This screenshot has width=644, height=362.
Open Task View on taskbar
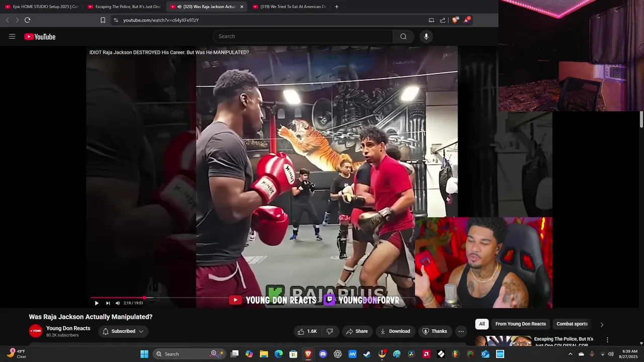tap(234, 354)
